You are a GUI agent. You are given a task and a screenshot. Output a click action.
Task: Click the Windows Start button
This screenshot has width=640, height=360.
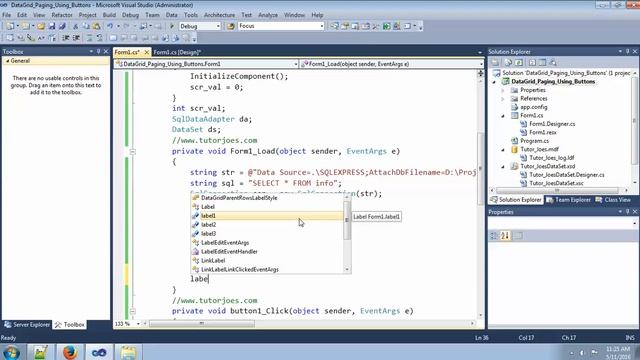pos(11,352)
